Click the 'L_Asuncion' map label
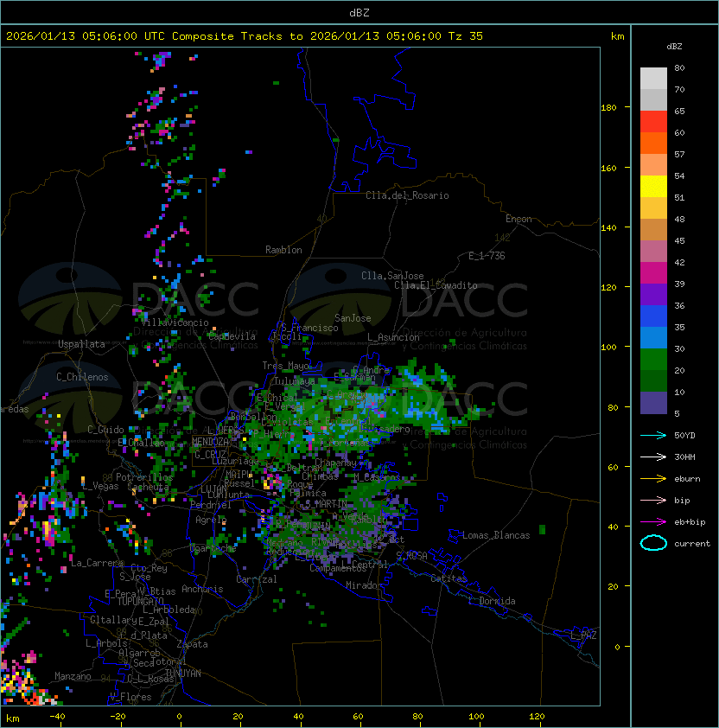 pos(393,337)
